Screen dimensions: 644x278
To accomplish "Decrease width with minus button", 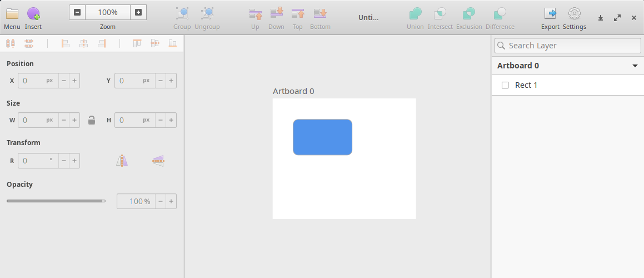I will pyautogui.click(x=64, y=120).
